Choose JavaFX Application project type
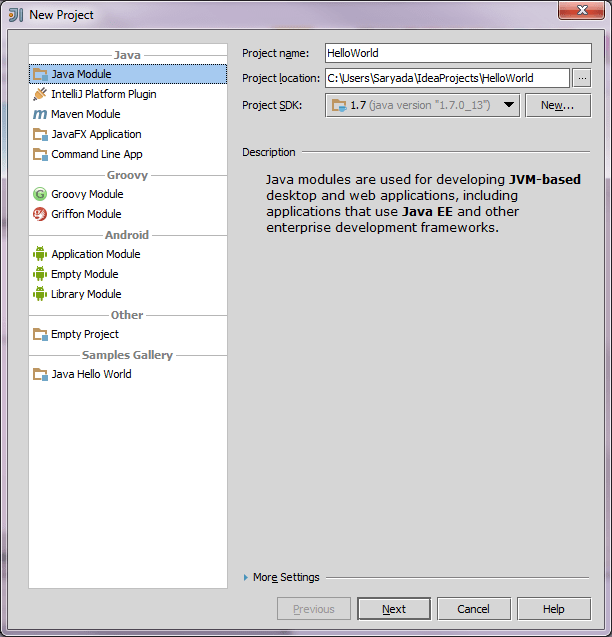612x637 pixels. pyautogui.click(x=128, y=134)
